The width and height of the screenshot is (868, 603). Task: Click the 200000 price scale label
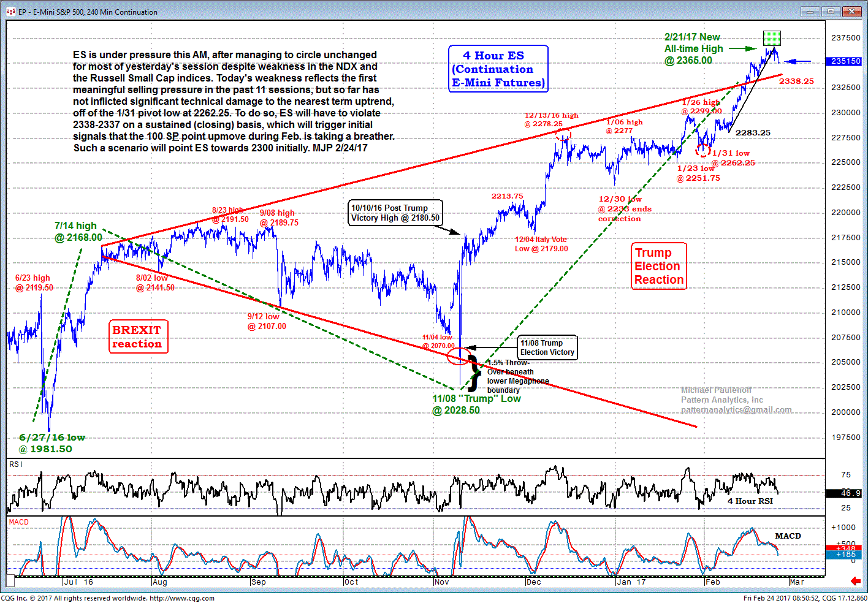click(846, 412)
